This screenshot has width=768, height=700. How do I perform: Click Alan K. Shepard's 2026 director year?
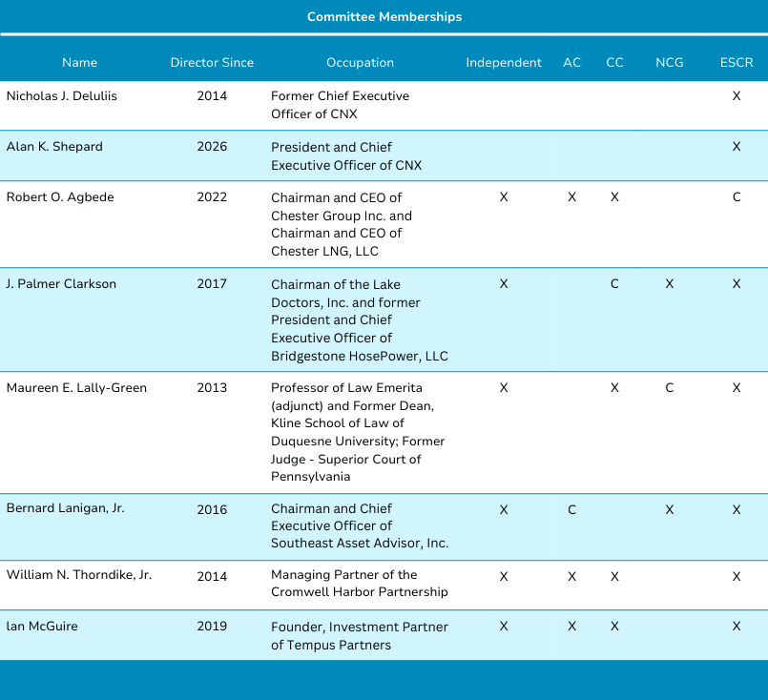point(212,147)
